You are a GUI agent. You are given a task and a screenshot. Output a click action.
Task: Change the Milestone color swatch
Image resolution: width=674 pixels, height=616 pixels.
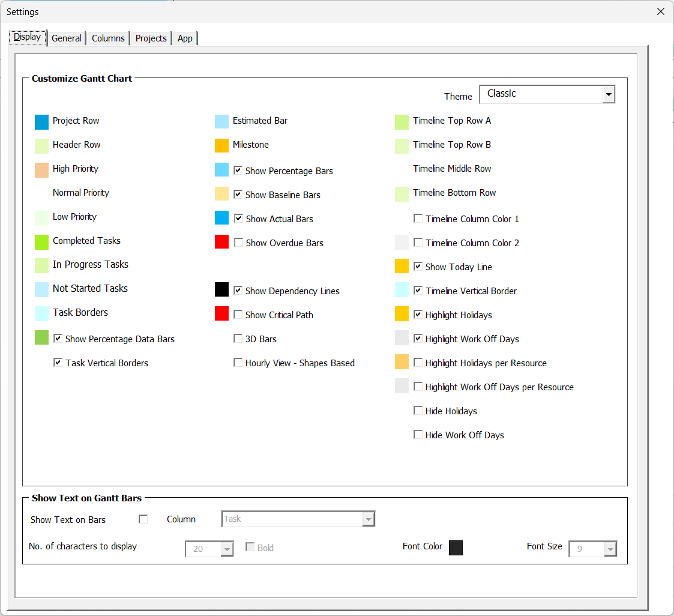point(222,146)
